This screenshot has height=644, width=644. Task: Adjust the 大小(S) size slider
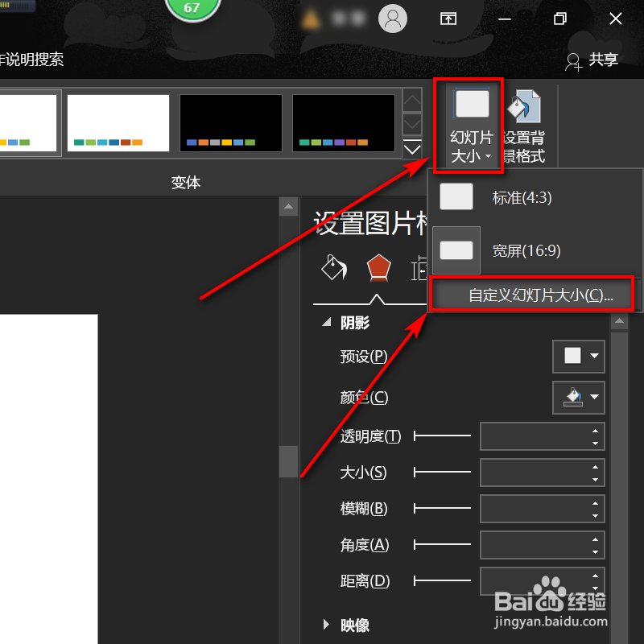[x=442, y=472]
